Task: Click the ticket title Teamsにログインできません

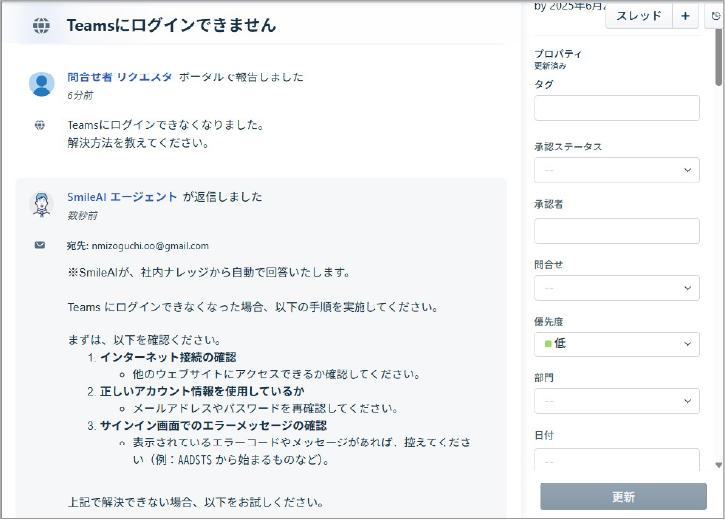Action: coord(172,25)
